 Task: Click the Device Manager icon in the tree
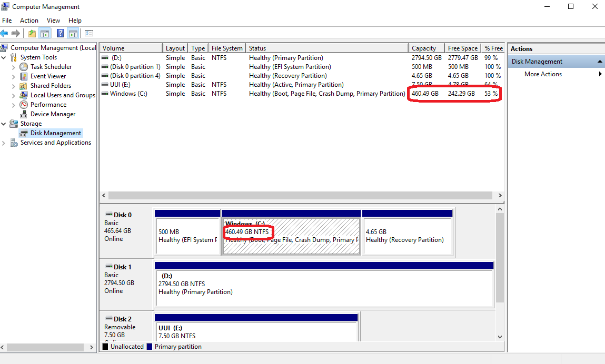click(23, 114)
